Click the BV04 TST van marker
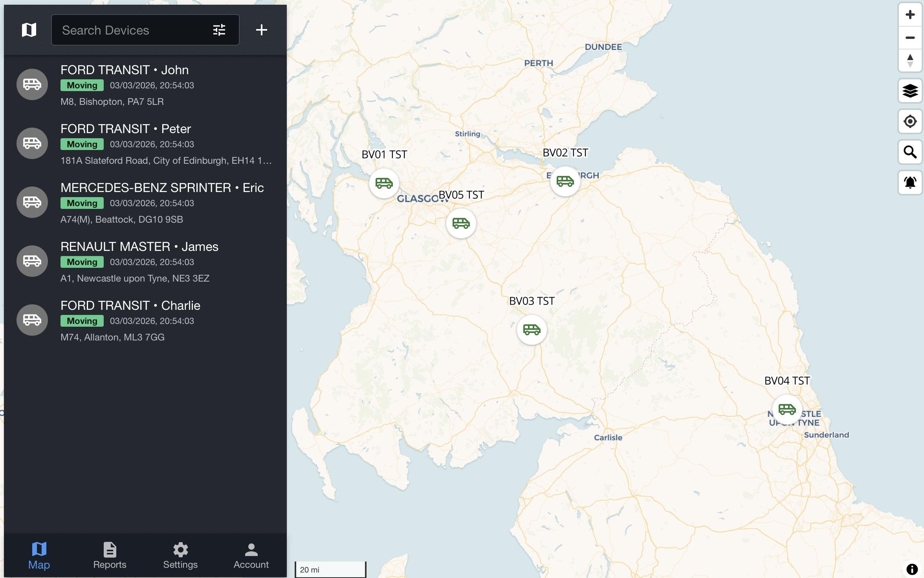 787,410
